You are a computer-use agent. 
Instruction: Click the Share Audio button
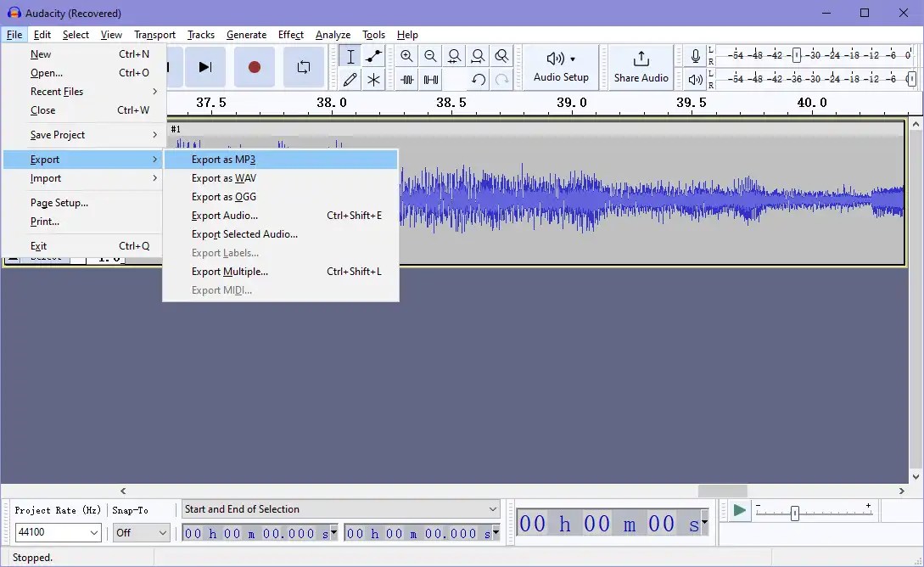(641, 67)
